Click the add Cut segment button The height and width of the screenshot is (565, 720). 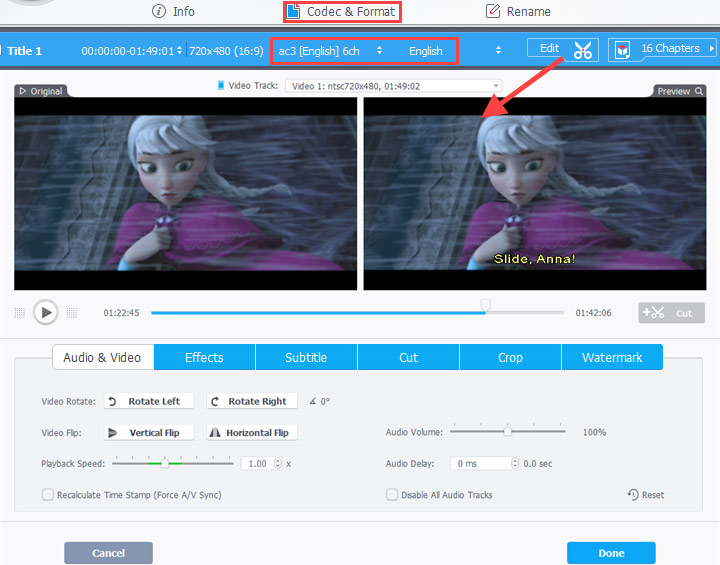671,313
